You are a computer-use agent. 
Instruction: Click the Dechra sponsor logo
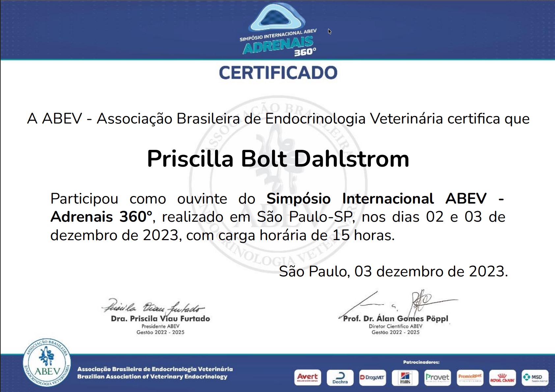tap(340, 378)
